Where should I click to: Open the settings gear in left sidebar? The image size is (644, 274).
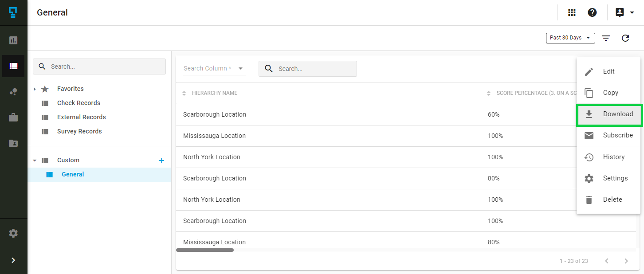click(13, 233)
